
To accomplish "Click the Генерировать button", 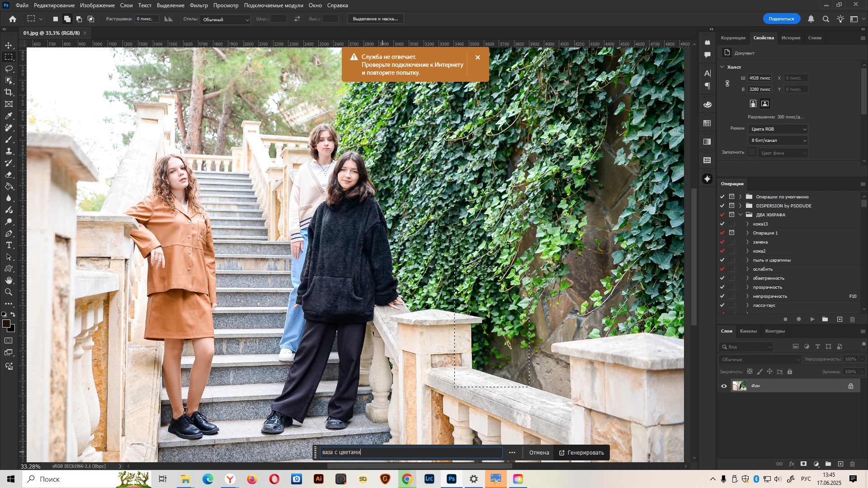I will click(581, 453).
